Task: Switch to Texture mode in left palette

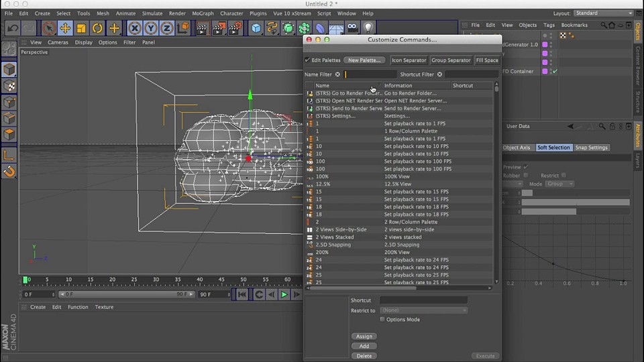Action: [9, 86]
